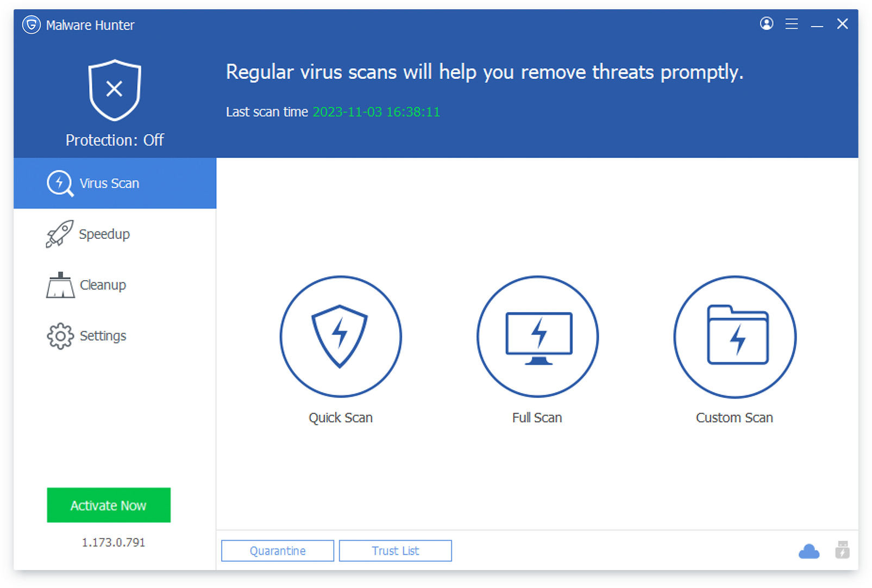Minimize the Malware Hunter window
The height and width of the screenshot is (588, 872).
tap(817, 24)
